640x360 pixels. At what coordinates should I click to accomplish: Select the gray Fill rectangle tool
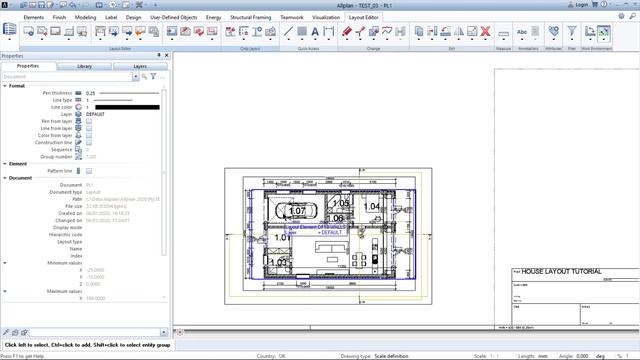tap(302, 31)
